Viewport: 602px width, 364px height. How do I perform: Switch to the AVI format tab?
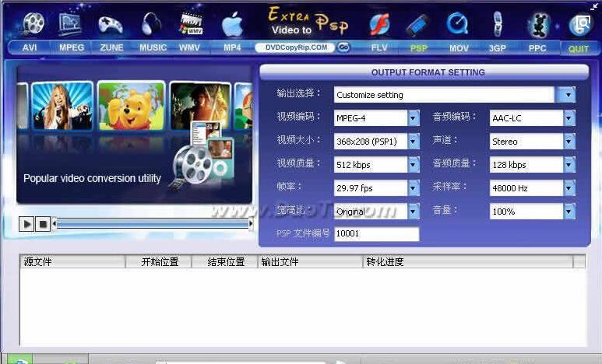tap(30, 47)
